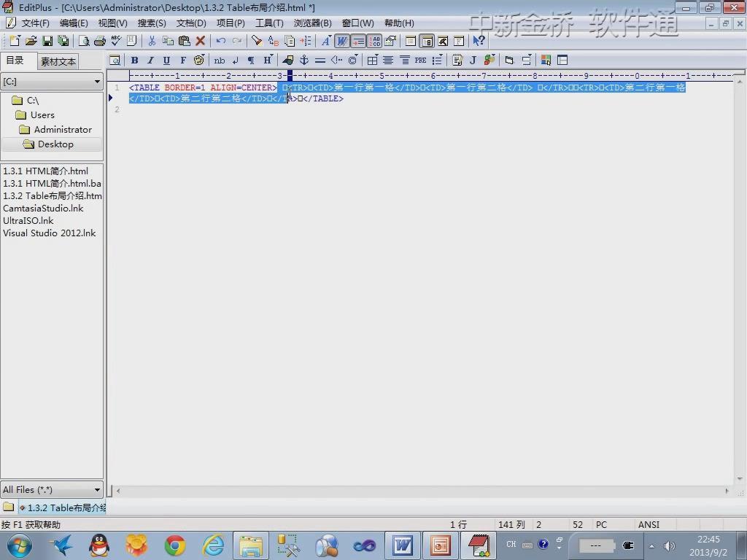Image resolution: width=747 pixels, height=560 pixels.
Task: Click the Replace icon
Action: pos(273,41)
